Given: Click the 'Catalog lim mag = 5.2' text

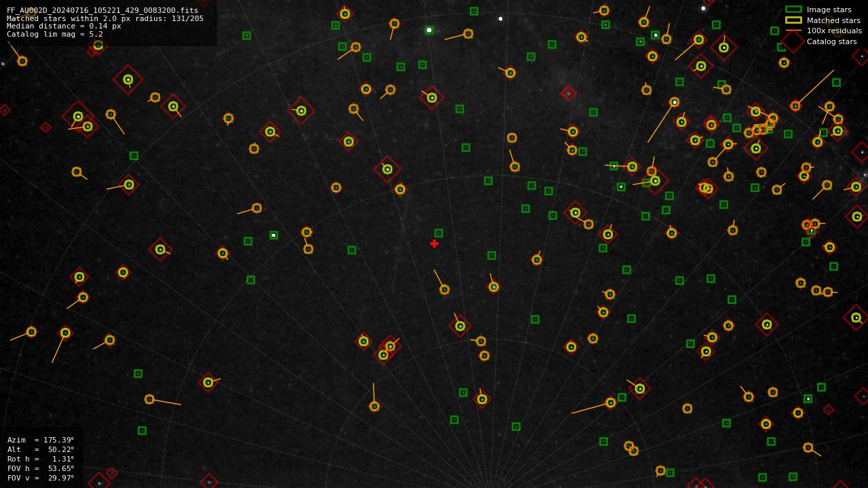Looking at the screenshot, I should pyautogui.click(x=55, y=34).
